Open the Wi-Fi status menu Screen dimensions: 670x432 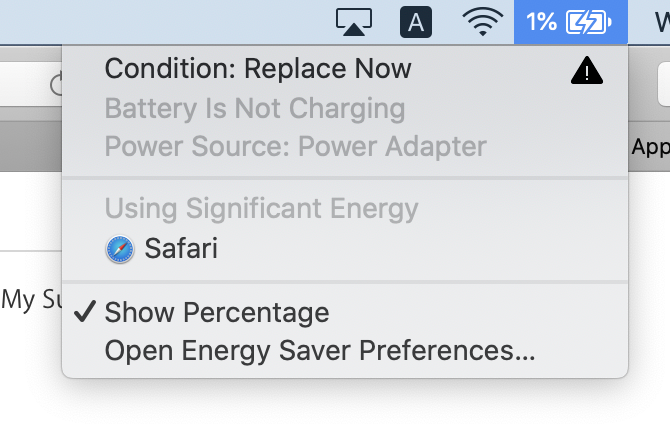(482, 22)
